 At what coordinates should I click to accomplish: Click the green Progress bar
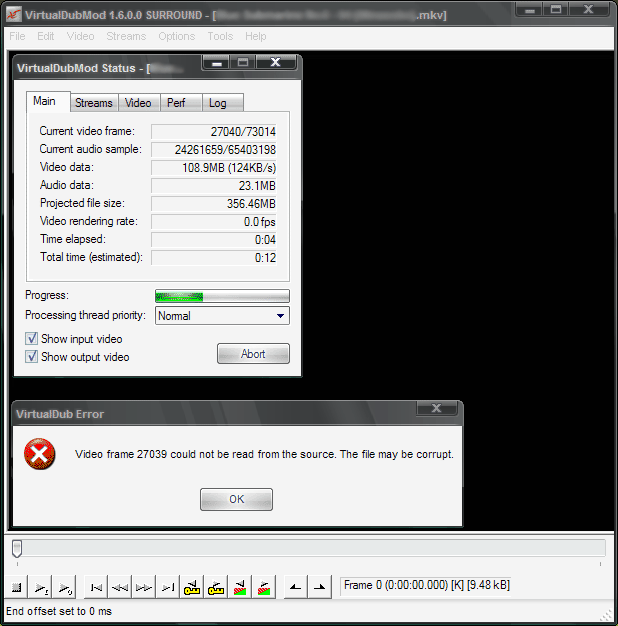(222, 296)
